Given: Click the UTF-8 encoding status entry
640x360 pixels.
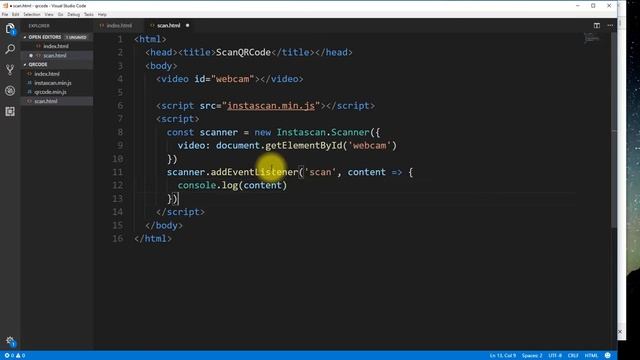Looking at the screenshot, I should [x=555, y=356].
